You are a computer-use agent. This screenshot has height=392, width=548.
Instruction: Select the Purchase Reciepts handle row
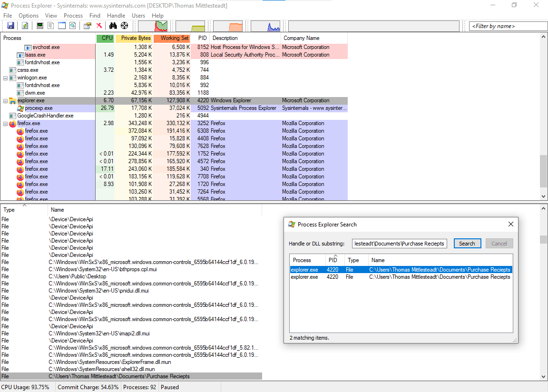click(131, 376)
